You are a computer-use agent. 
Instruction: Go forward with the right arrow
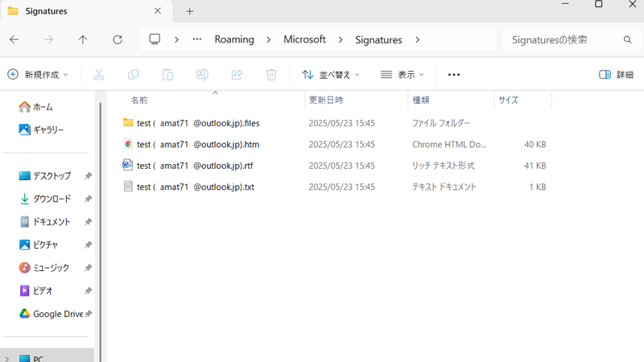[x=48, y=39]
